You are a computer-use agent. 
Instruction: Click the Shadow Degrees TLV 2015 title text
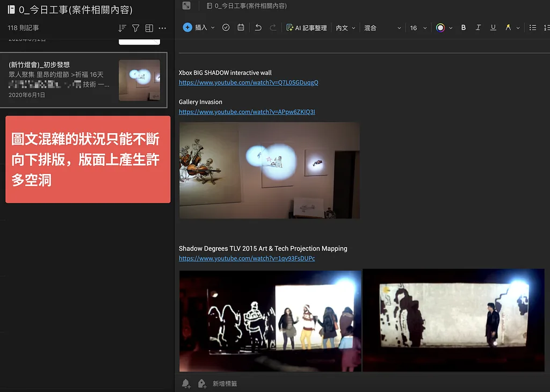tap(263, 249)
